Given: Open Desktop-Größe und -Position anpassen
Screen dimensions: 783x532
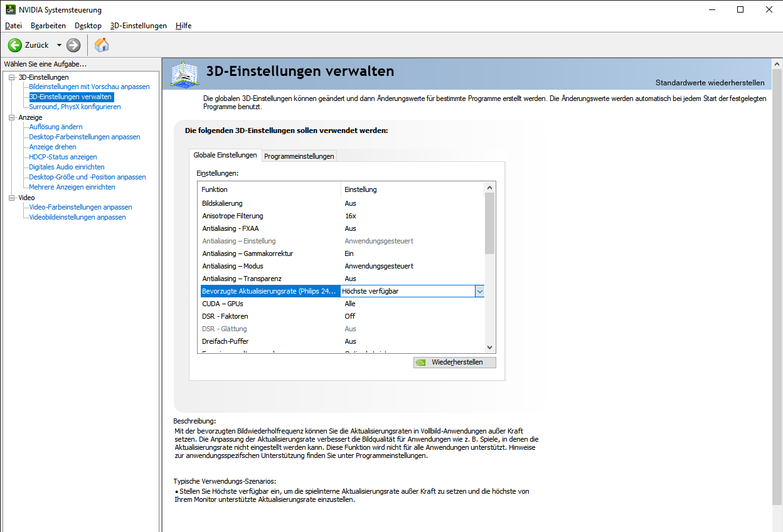Looking at the screenshot, I should [87, 177].
